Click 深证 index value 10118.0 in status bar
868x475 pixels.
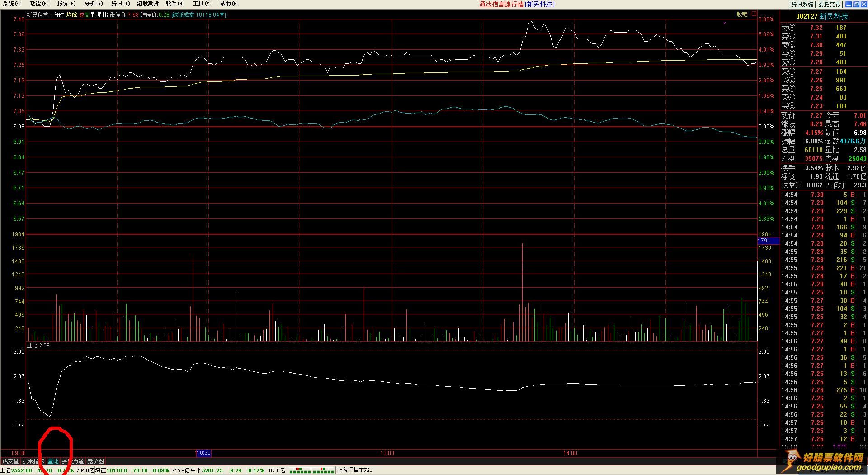117,470
